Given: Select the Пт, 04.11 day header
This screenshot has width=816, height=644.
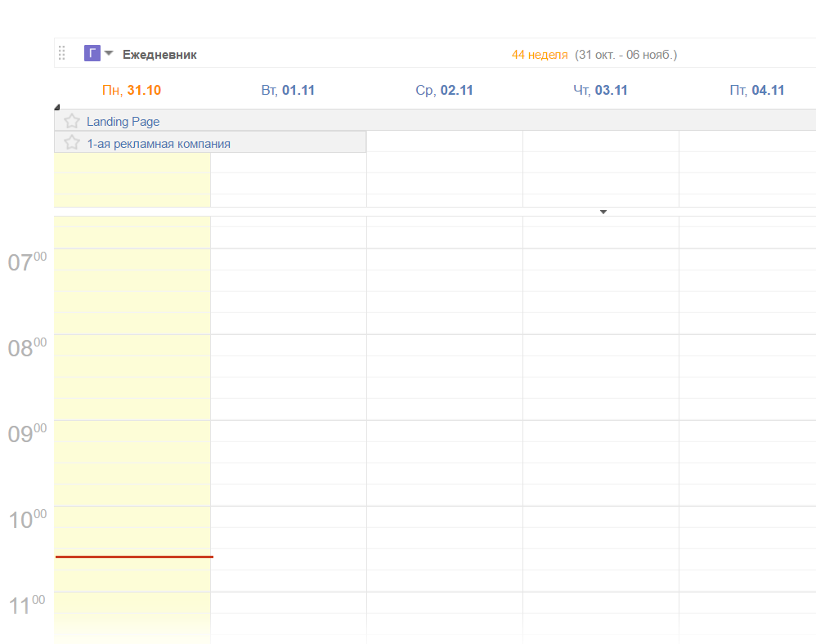Looking at the screenshot, I should click(x=757, y=90).
